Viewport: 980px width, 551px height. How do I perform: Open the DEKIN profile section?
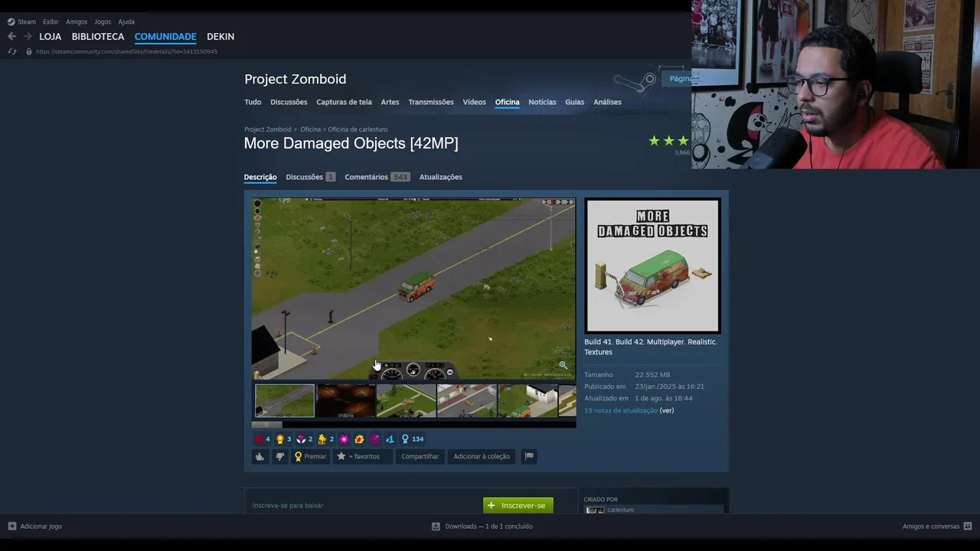[x=220, y=37]
